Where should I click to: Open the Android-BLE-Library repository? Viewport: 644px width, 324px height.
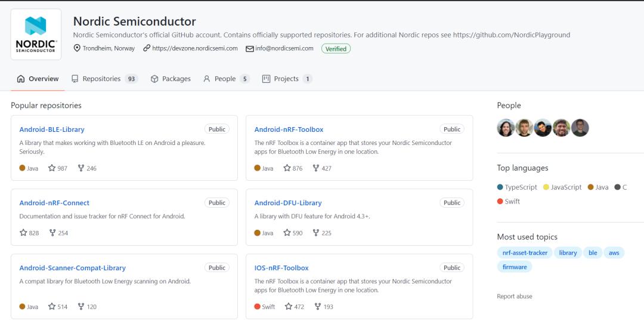[52, 129]
